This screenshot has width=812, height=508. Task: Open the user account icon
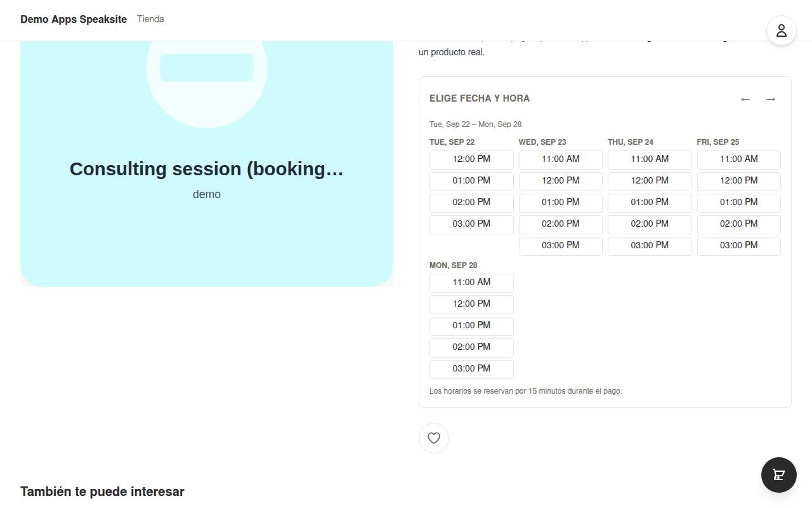(782, 30)
